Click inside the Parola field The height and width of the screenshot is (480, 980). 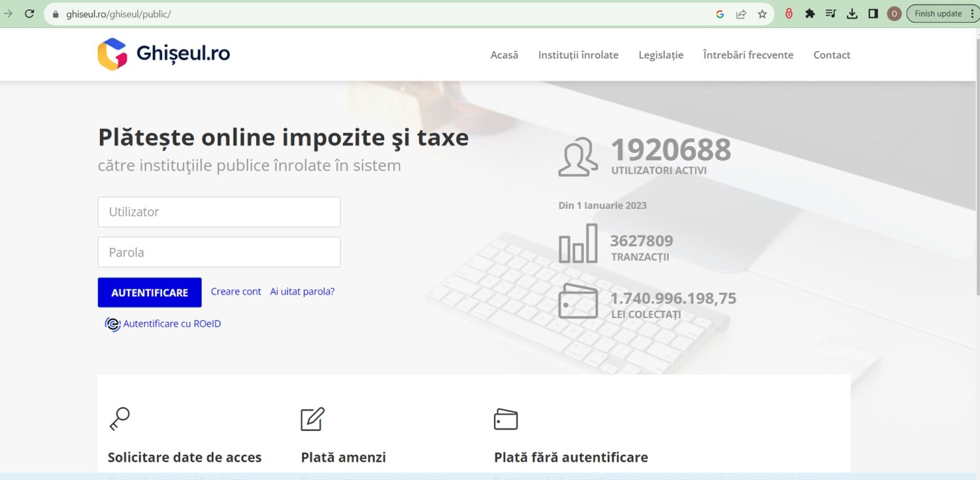pyautogui.click(x=219, y=252)
